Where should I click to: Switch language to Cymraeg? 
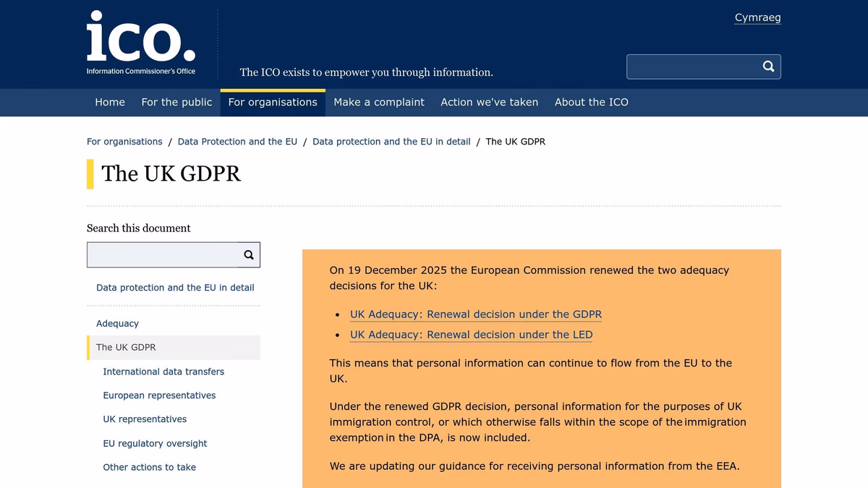(757, 17)
